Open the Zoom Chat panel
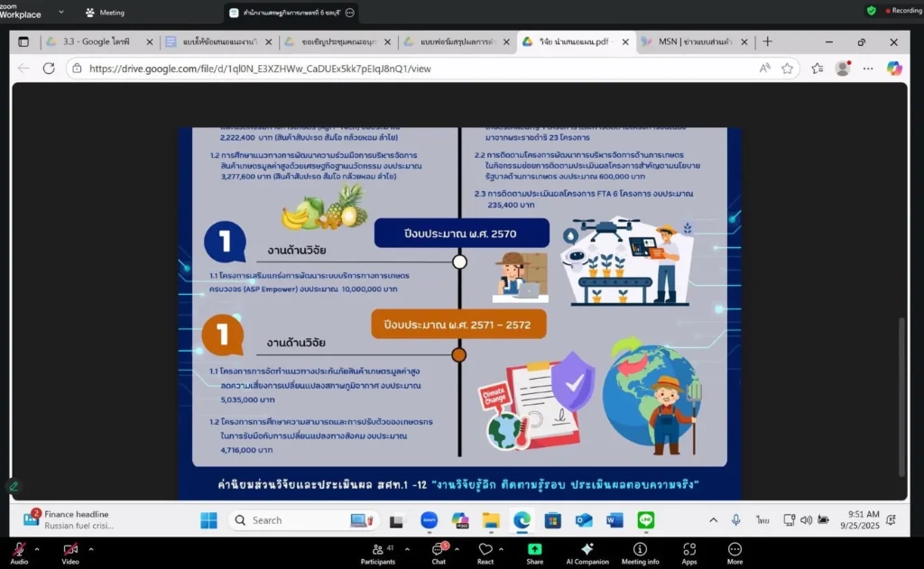 [x=439, y=550]
